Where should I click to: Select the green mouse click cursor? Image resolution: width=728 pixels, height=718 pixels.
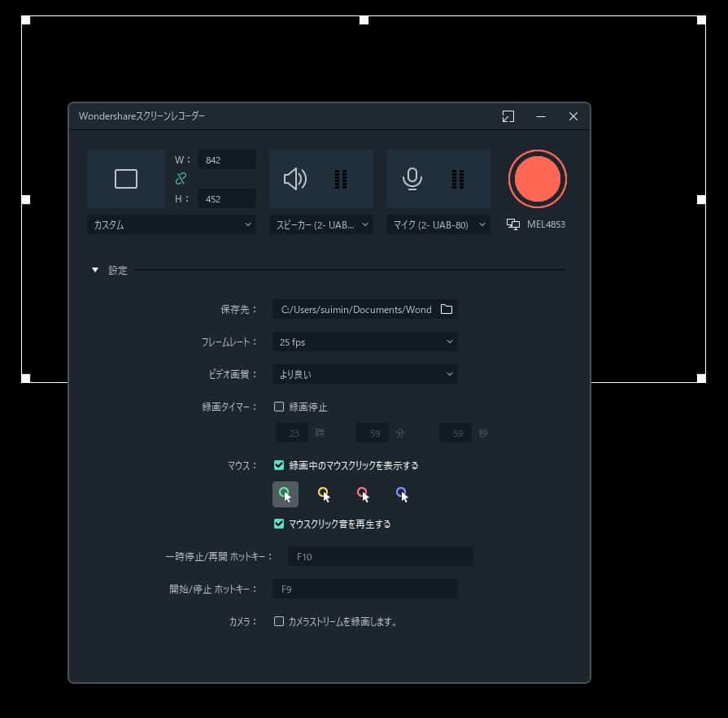tap(285, 494)
